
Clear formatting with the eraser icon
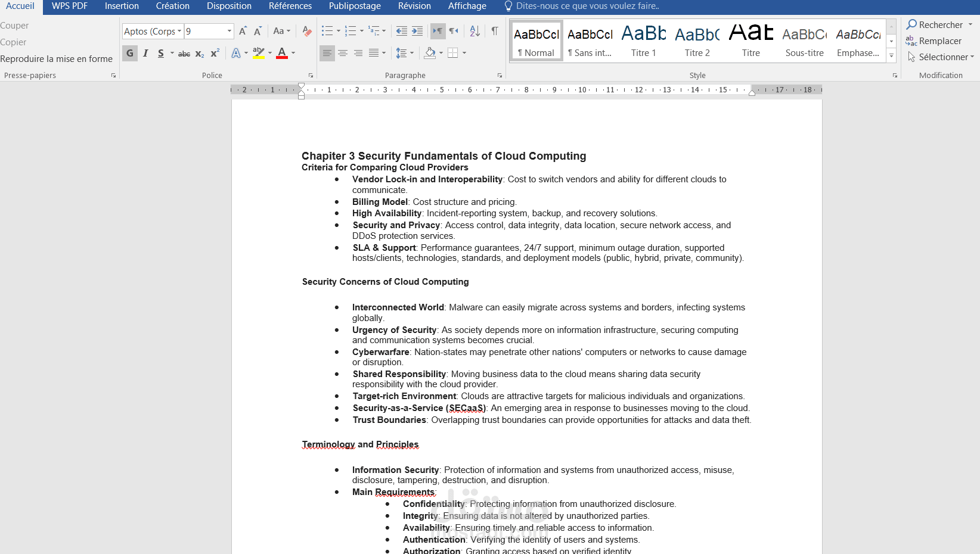pyautogui.click(x=307, y=31)
